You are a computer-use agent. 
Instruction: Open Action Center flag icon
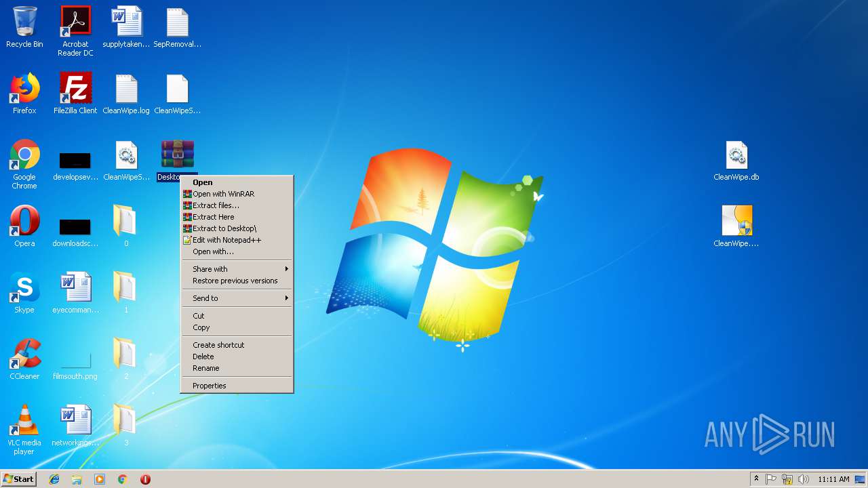pos(771,479)
